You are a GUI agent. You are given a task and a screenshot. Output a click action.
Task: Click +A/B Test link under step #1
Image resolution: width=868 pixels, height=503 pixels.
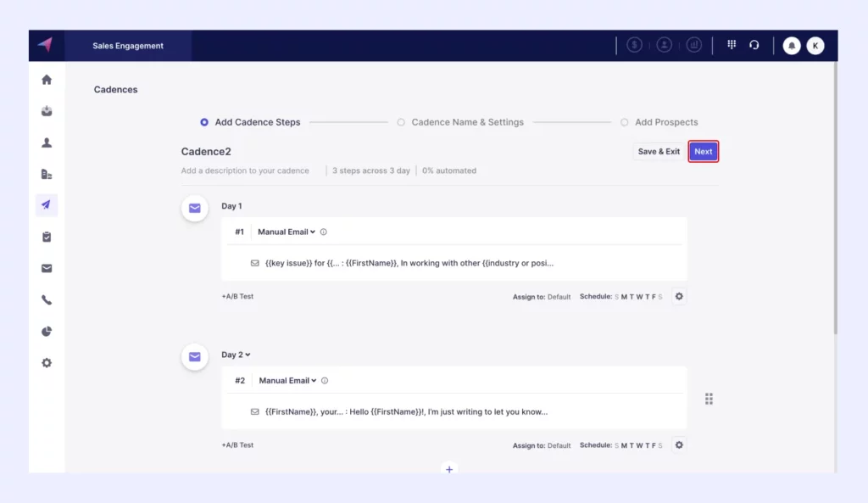237,297
